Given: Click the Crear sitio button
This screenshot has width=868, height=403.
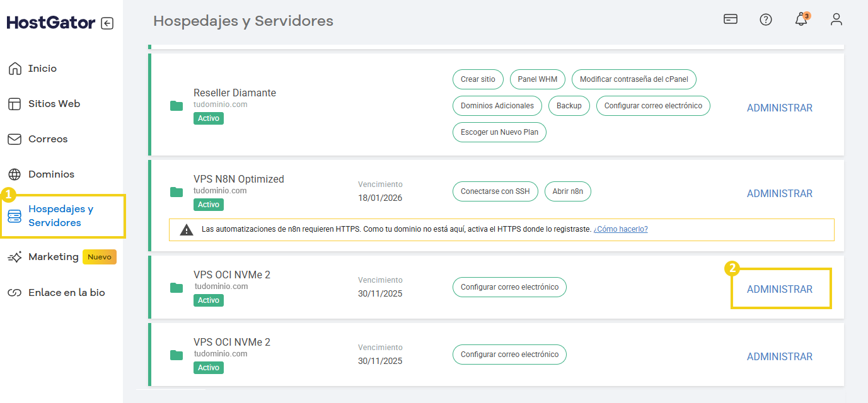Looking at the screenshot, I should (477, 79).
